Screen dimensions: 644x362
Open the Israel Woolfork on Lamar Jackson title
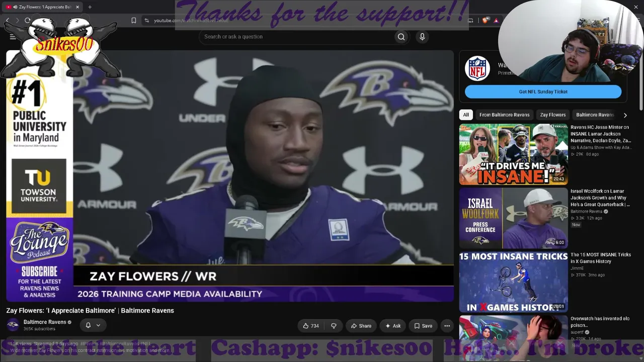[x=600, y=198]
